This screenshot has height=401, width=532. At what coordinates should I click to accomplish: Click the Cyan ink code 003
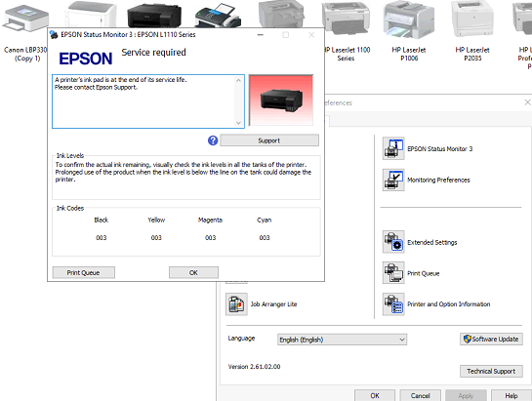pos(265,237)
